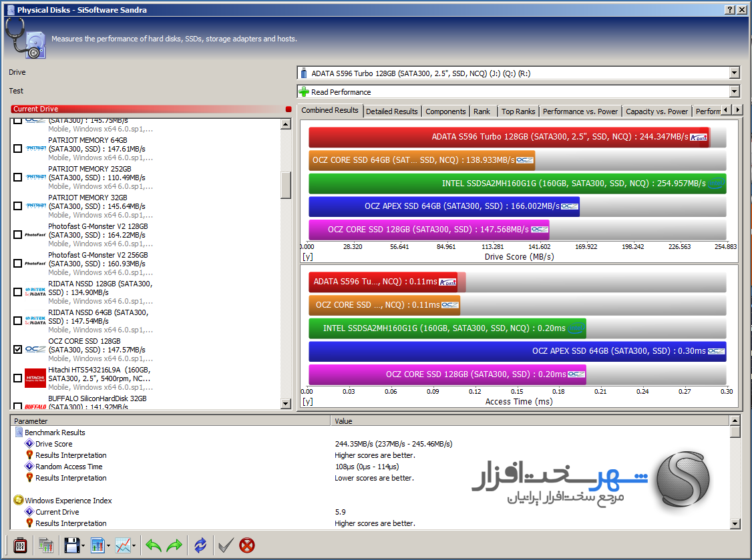This screenshot has width=752, height=560.
Task: Open the dropdown arrow beside the line graph icon
Action: (x=134, y=545)
